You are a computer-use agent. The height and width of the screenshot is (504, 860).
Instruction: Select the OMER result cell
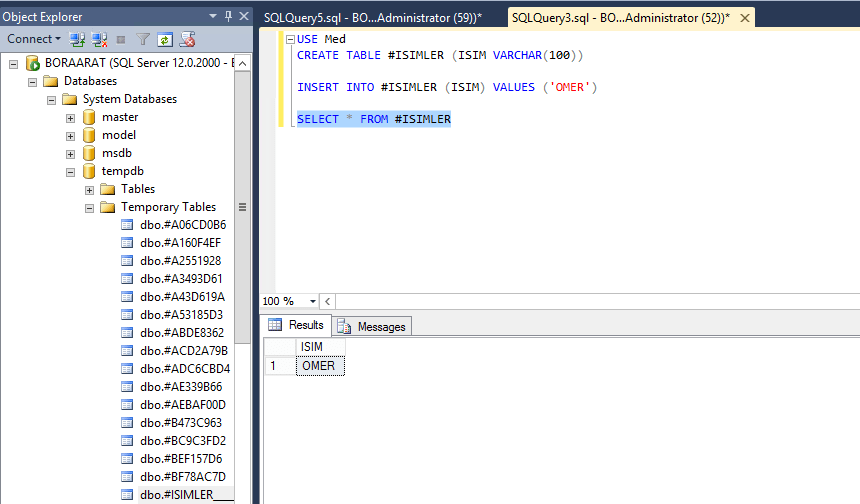tap(320, 366)
